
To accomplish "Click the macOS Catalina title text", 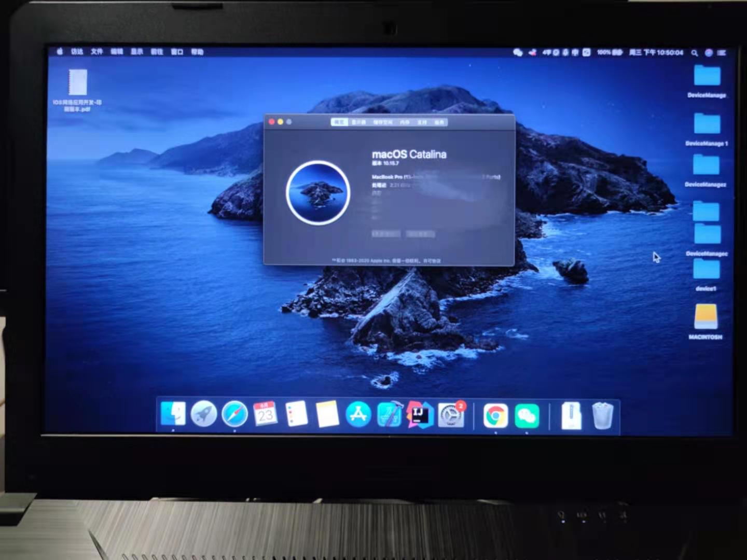I will 409,154.
